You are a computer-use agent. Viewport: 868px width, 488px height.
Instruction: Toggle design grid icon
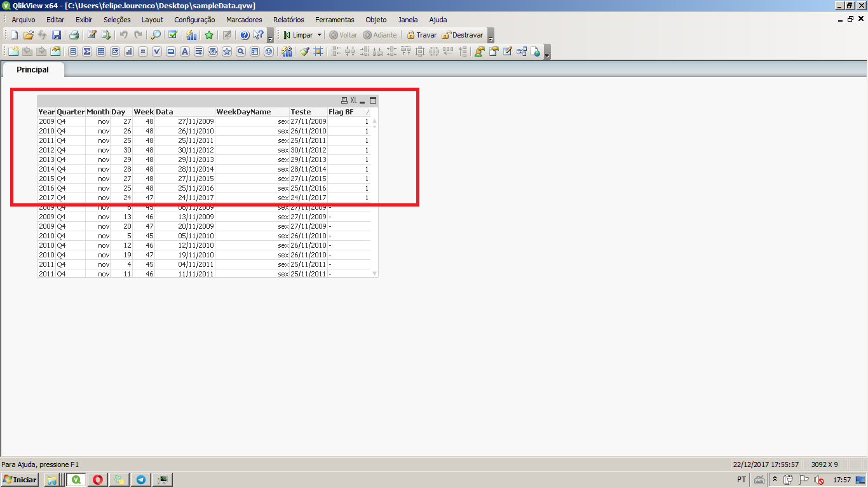tap(318, 51)
